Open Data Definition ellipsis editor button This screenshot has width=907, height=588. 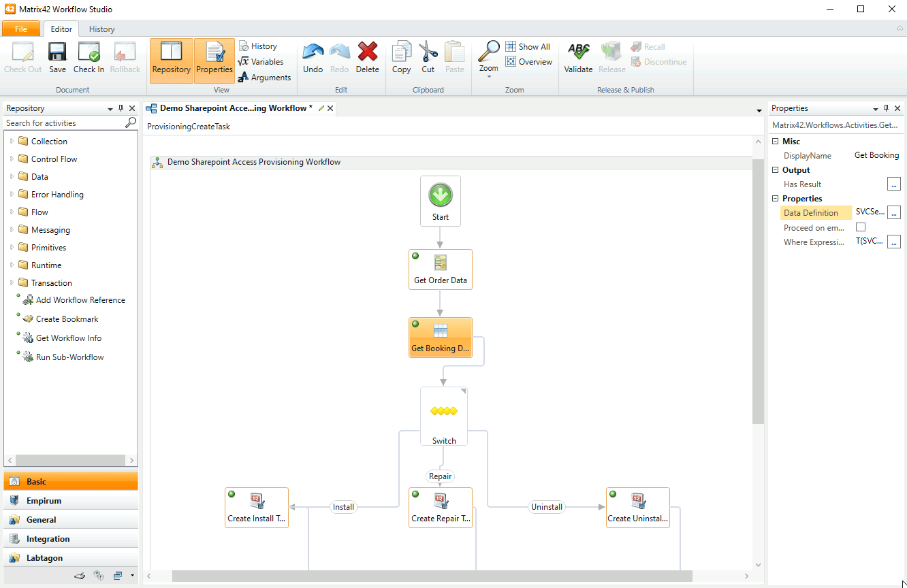click(x=894, y=212)
